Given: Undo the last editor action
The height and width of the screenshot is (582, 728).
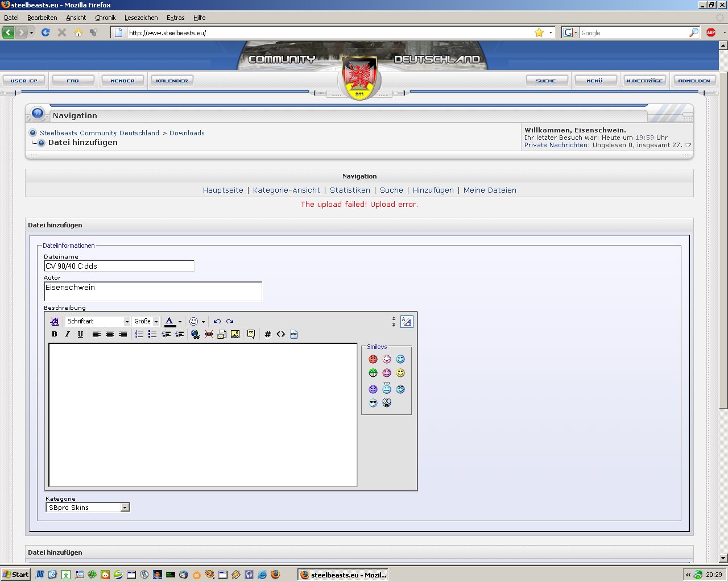Looking at the screenshot, I should [217, 321].
